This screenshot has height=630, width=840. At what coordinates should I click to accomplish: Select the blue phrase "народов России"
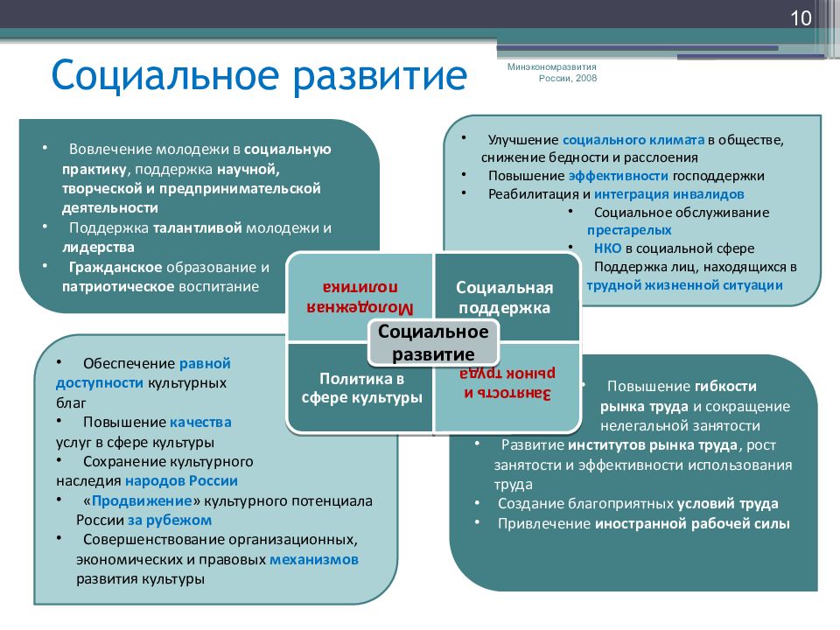181,480
